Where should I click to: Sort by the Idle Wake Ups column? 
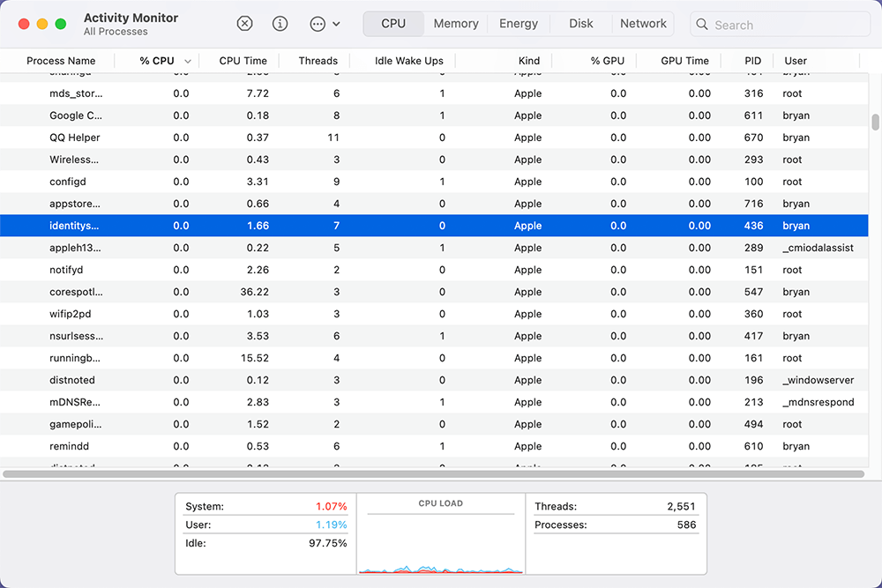[x=408, y=61]
